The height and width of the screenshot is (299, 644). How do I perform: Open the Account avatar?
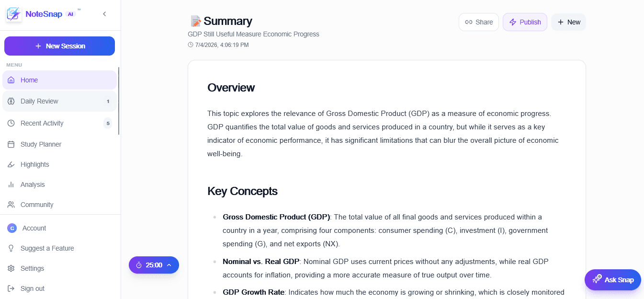coord(12,228)
